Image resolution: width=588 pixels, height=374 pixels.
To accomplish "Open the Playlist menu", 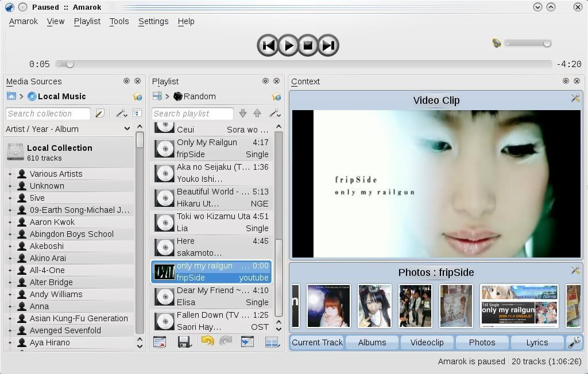I will 87,21.
